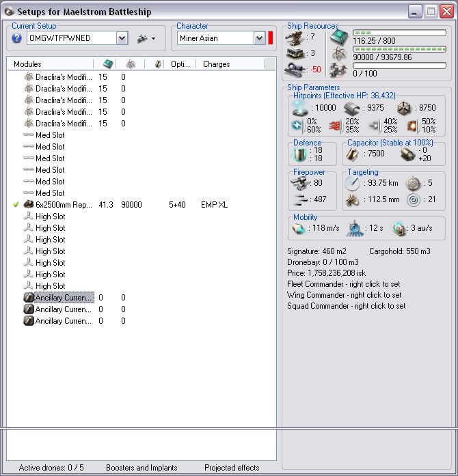The image size is (458, 476).
Task: Click the Price: 1,758,236,208 isk text
Action: click(x=326, y=273)
